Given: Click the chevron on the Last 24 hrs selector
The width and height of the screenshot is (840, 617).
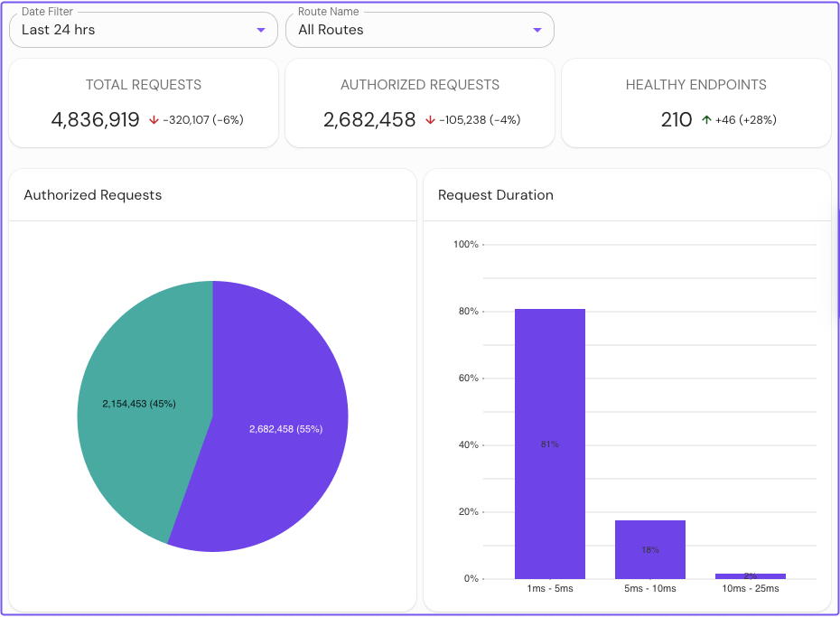Looking at the screenshot, I should (x=263, y=29).
